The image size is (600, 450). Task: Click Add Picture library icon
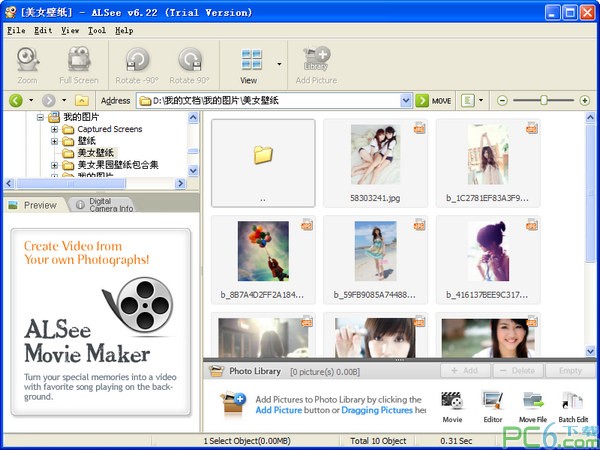[x=316, y=63]
